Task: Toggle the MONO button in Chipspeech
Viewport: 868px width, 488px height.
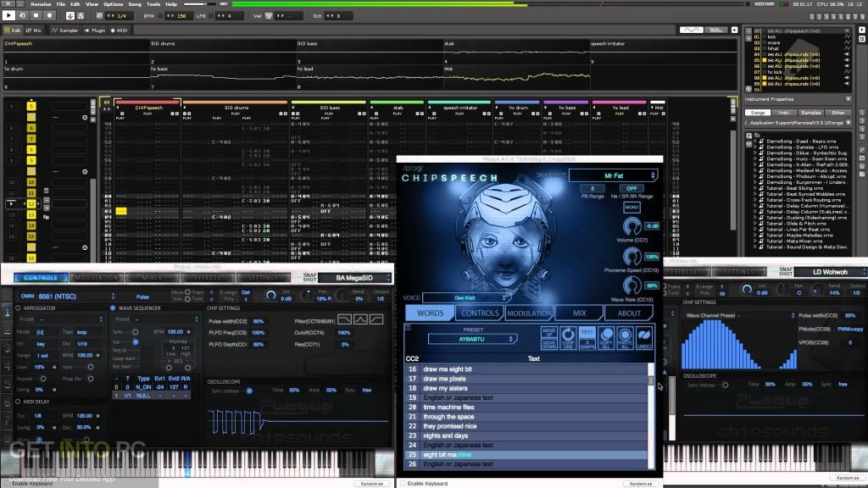Action: coord(632,207)
